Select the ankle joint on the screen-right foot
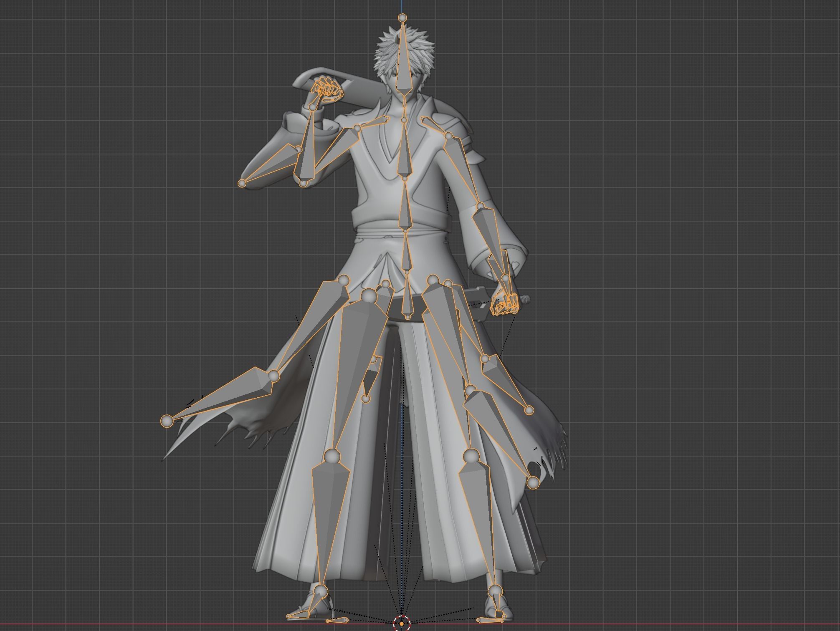 point(495,591)
